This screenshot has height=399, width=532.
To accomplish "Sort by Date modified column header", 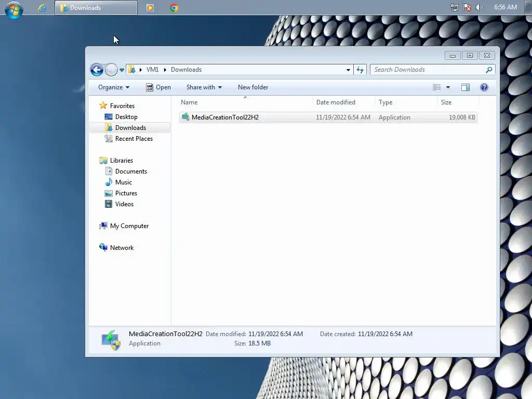I will [344, 102].
